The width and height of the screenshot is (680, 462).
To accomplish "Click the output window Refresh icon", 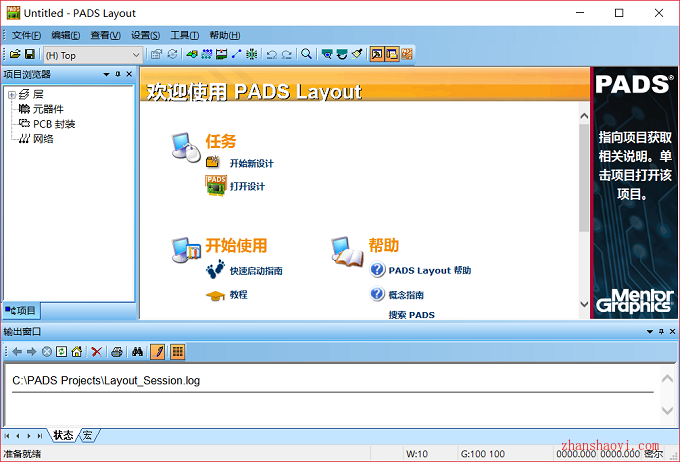I will (x=62, y=352).
